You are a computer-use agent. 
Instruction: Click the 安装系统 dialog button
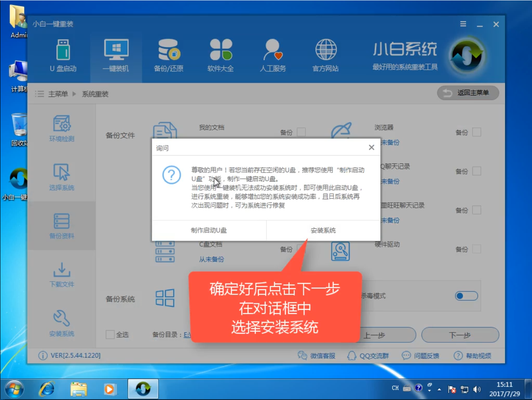(x=323, y=230)
